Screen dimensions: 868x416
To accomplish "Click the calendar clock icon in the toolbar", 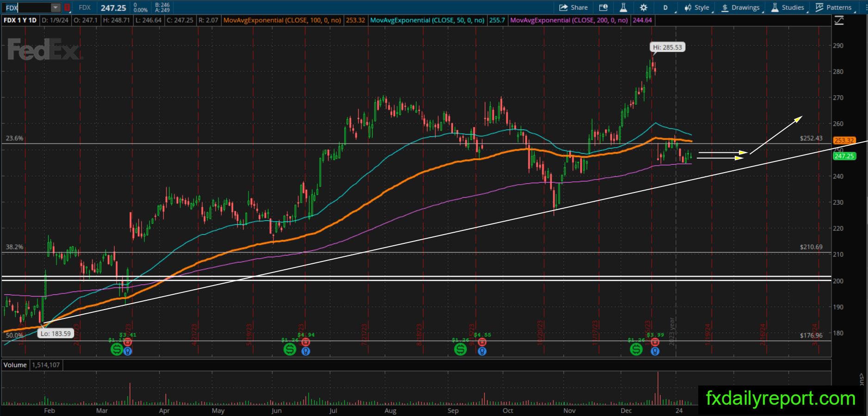I will point(603,7).
